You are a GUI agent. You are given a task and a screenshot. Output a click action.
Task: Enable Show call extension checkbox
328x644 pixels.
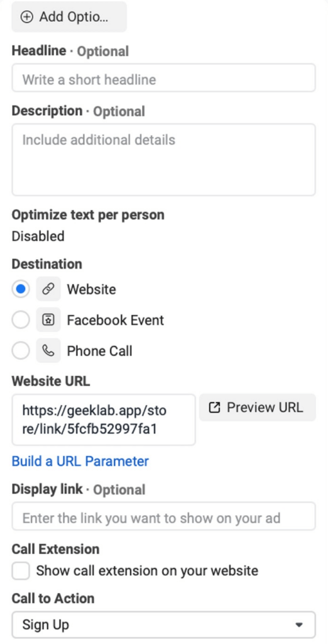point(21,571)
